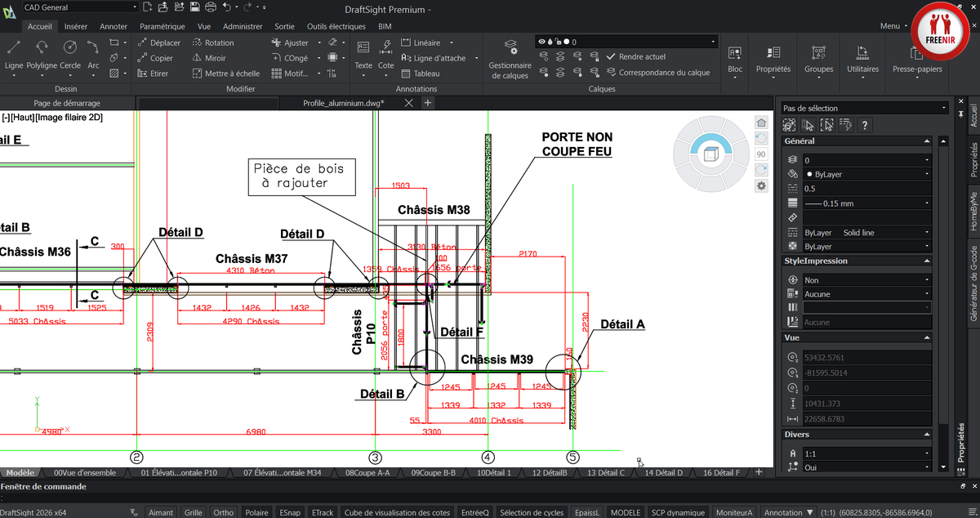Click the Copier tool
Screen dimensions: 980x518
click(x=155, y=58)
